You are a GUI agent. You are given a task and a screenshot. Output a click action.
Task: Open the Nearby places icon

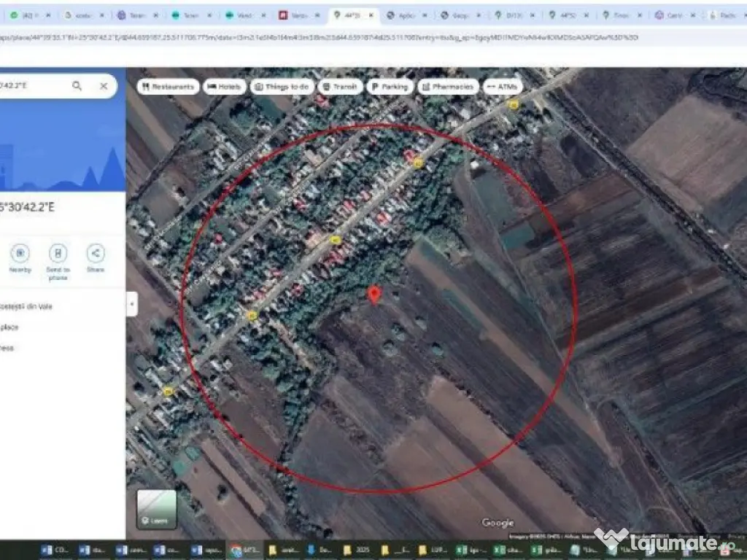20,254
